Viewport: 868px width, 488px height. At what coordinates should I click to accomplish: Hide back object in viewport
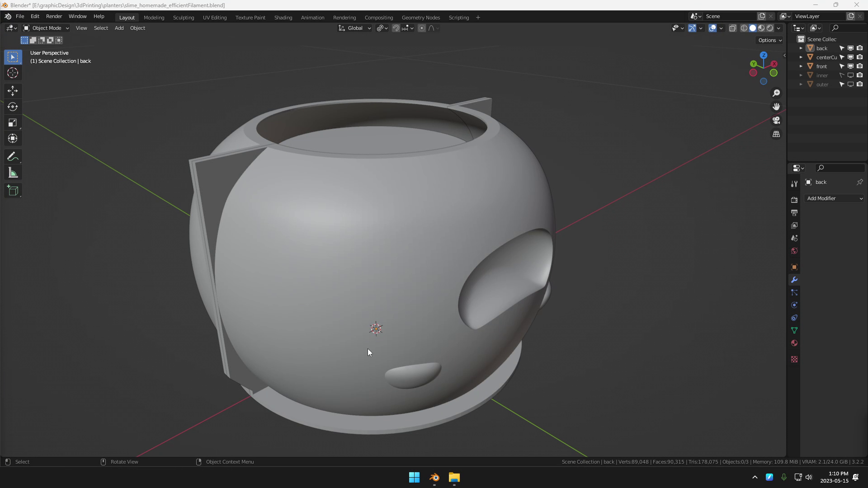[x=850, y=48]
